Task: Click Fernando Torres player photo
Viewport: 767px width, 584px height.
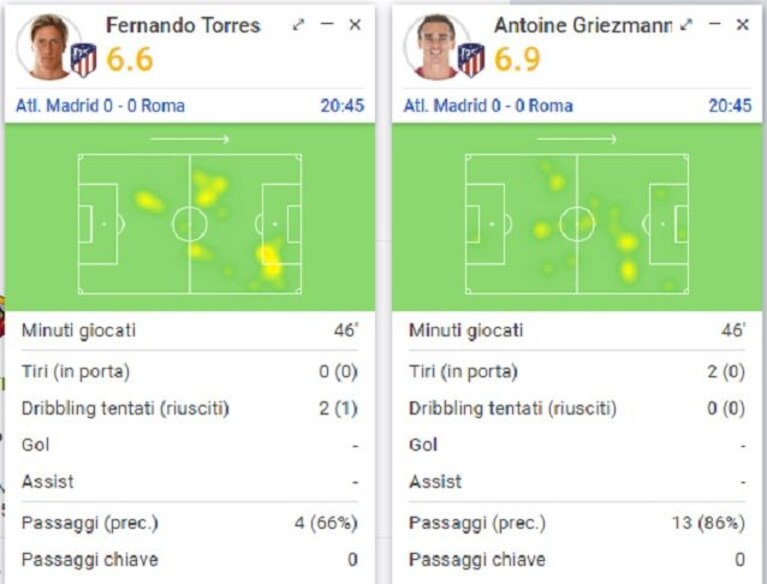Action: (x=48, y=46)
